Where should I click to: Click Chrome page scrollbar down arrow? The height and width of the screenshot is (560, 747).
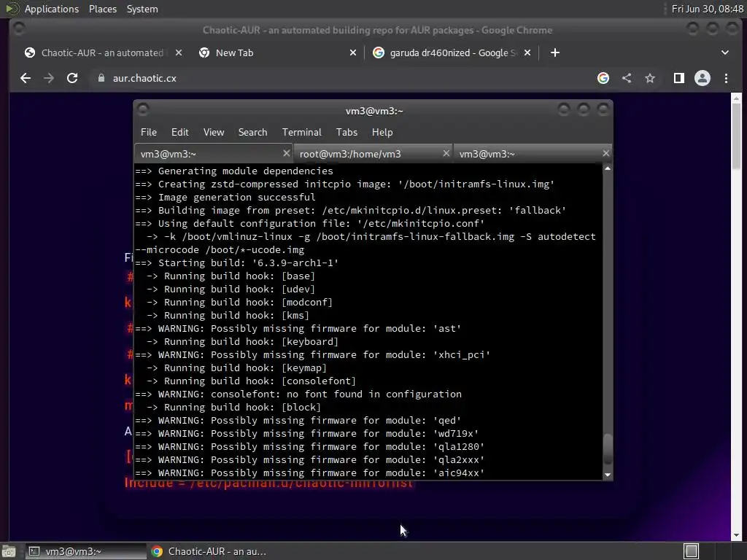tap(737, 535)
